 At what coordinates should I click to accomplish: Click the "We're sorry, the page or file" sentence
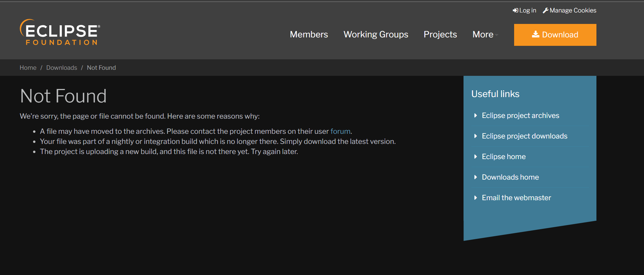point(140,116)
